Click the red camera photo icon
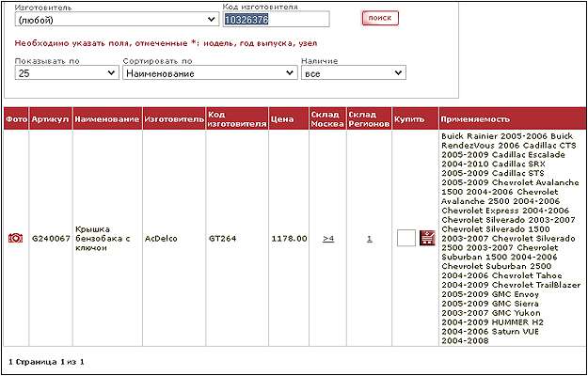 point(15,239)
